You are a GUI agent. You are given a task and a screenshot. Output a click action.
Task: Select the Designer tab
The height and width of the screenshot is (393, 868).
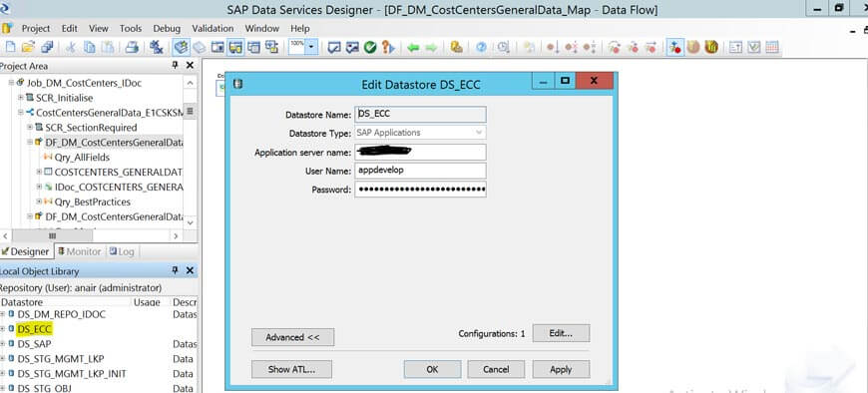coord(26,251)
